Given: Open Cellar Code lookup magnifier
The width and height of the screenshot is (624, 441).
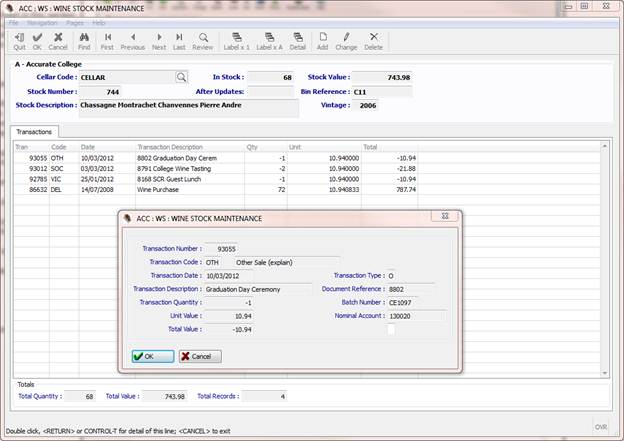Looking at the screenshot, I should coord(182,77).
